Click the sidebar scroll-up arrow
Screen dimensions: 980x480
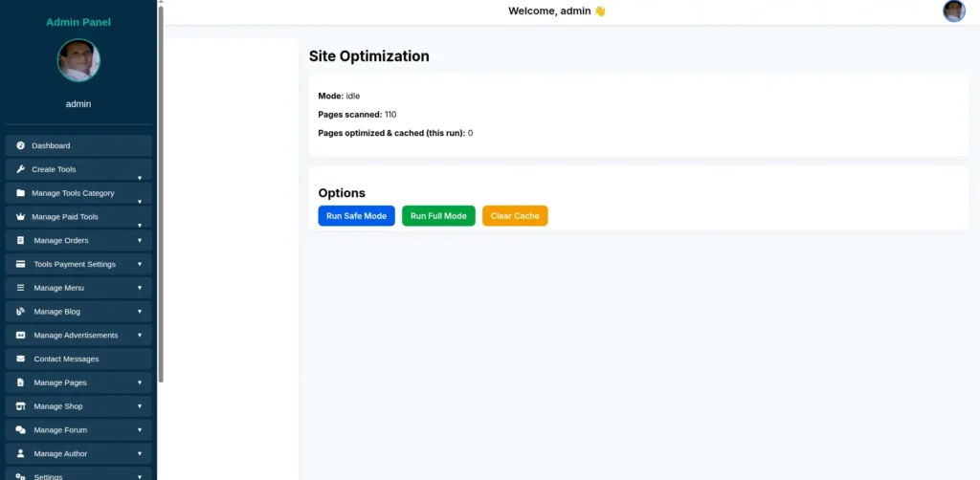tap(161, 3)
